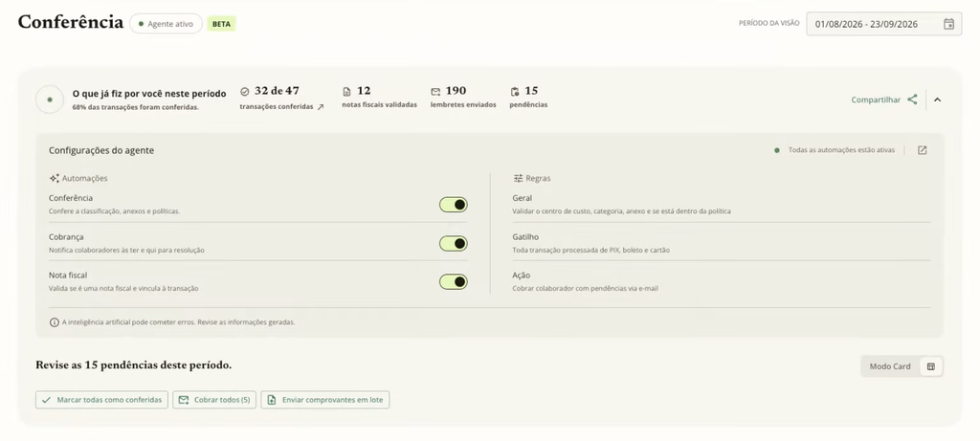980x441 pixels.
Task: Click the BETA badge
Action: pyautogui.click(x=221, y=24)
